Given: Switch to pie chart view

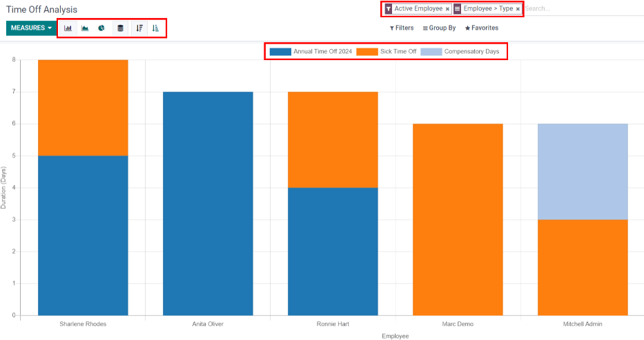Looking at the screenshot, I should 101,28.
